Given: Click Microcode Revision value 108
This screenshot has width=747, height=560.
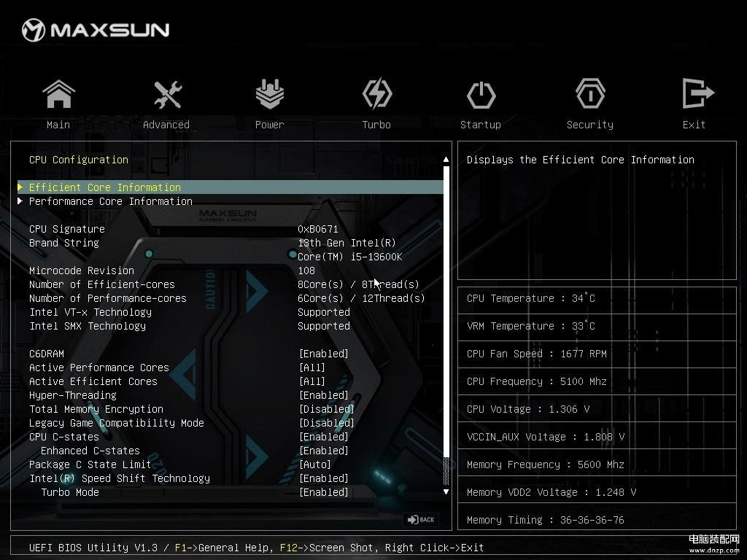Looking at the screenshot, I should tap(306, 271).
